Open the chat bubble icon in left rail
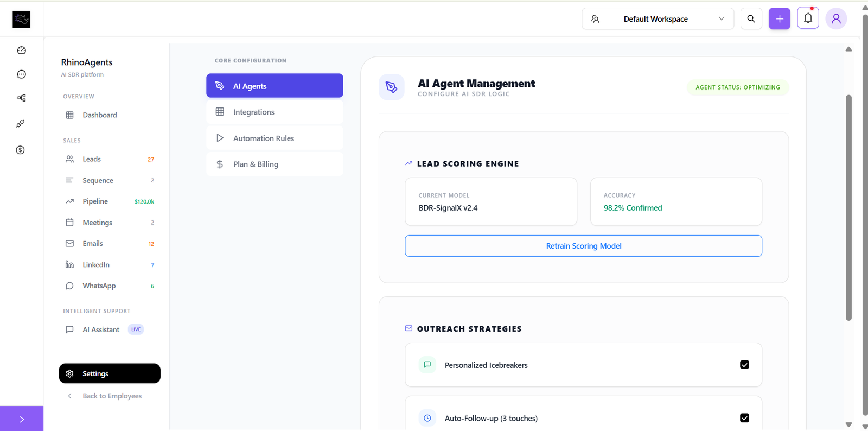The image size is (868, 431). tap(22, 74)
